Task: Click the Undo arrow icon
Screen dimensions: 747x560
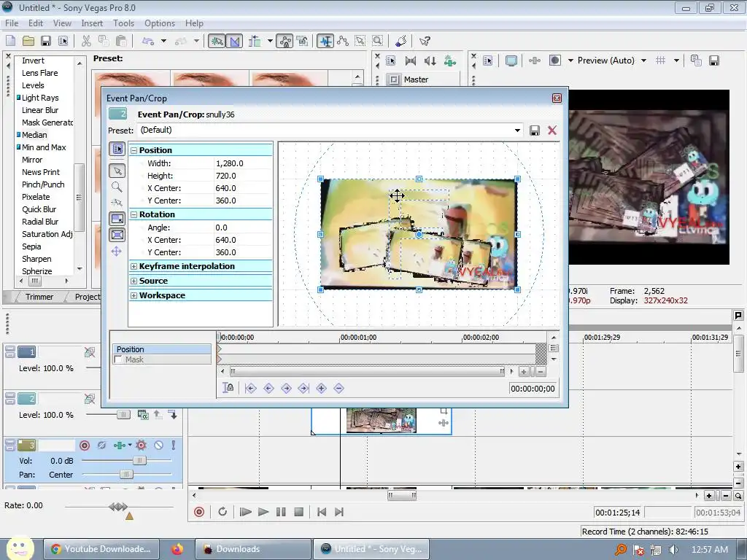Action: click(x=148, y=41)
